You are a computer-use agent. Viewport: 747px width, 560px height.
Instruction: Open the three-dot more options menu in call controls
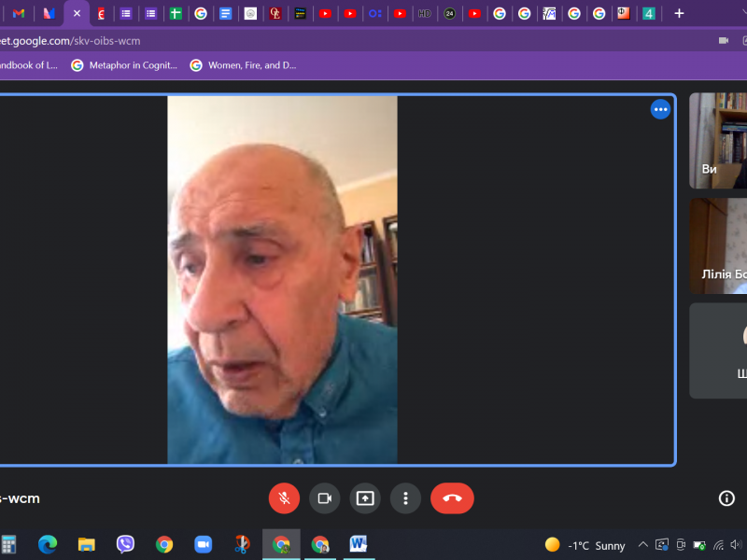(405, 498)
